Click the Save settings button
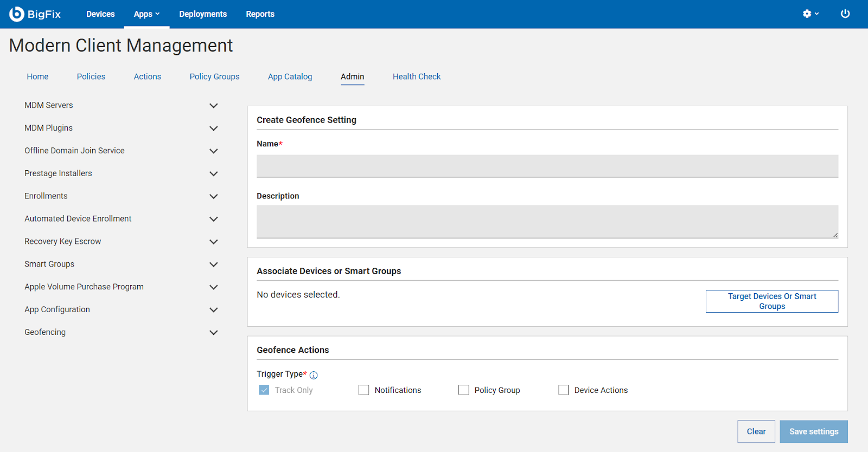This screenshot has height=452, width=868. pos(813,432)
